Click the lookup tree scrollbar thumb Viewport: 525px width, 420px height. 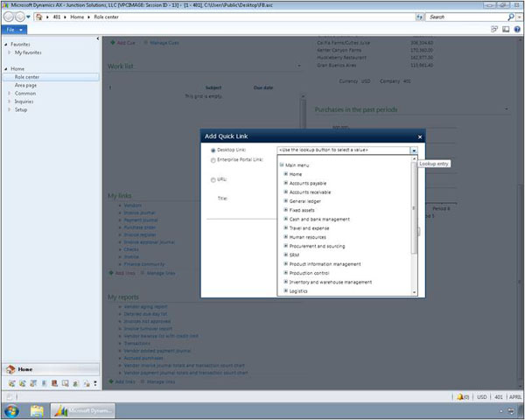(414, 207)
